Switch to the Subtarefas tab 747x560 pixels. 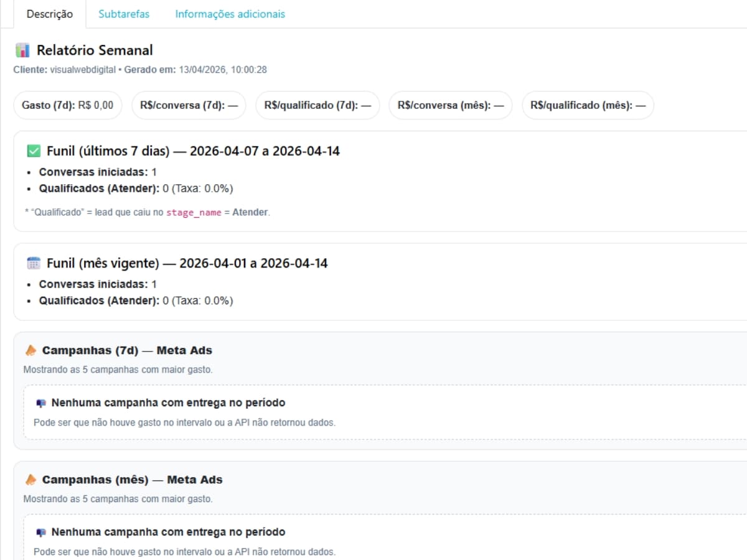point(124,14)
